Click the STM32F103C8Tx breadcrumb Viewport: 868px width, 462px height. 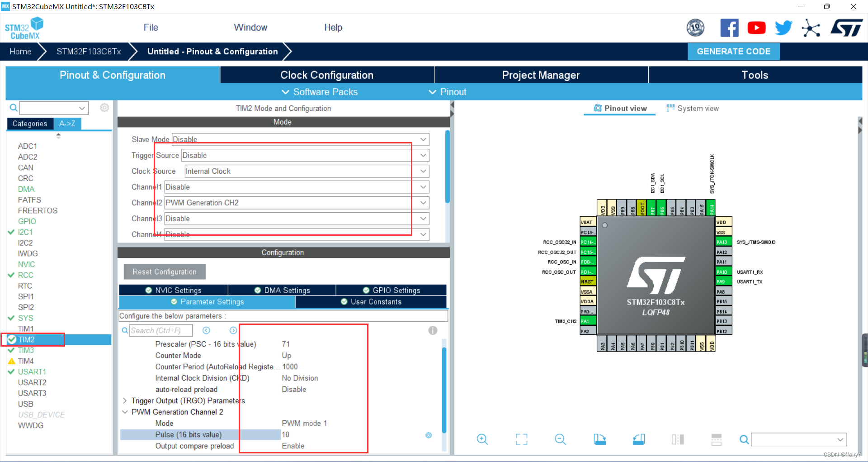click(89, 52)
